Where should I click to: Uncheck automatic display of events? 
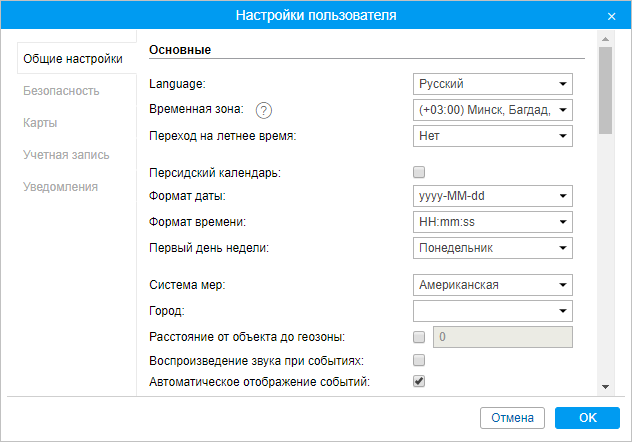[x=419, y=381]
